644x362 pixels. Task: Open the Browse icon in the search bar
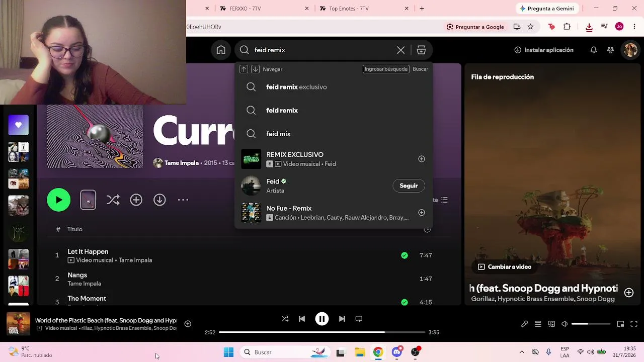point(421,50)
